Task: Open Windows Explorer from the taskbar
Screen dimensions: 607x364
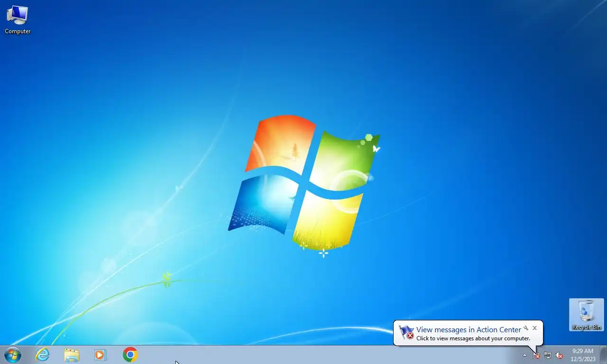Action: tap(72, 355)
